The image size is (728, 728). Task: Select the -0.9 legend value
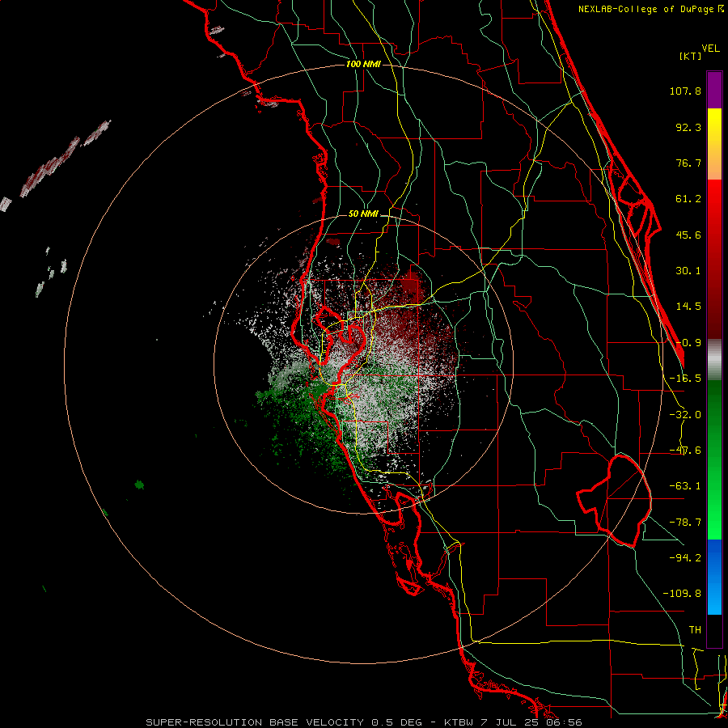[688, 343]
